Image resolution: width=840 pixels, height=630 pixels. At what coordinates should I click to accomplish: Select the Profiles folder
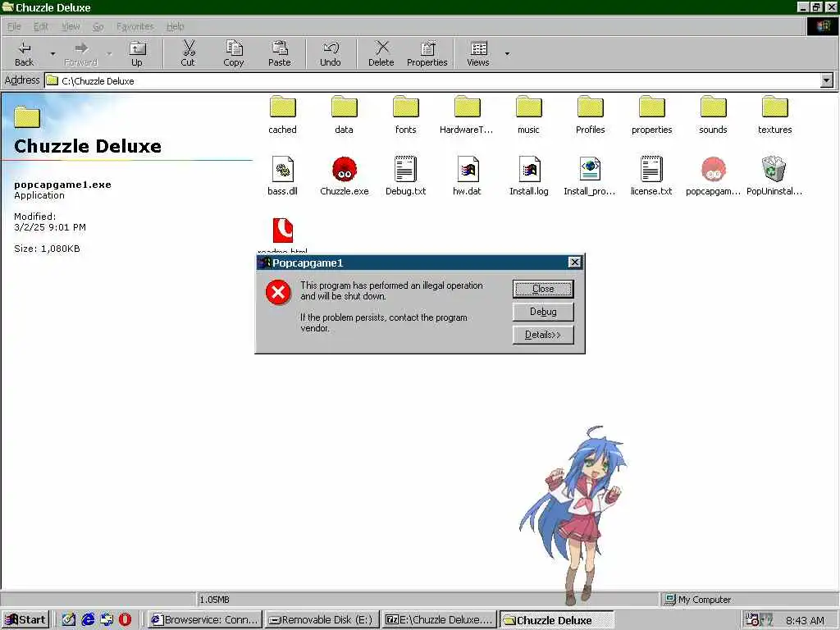[x=591, y=115]
